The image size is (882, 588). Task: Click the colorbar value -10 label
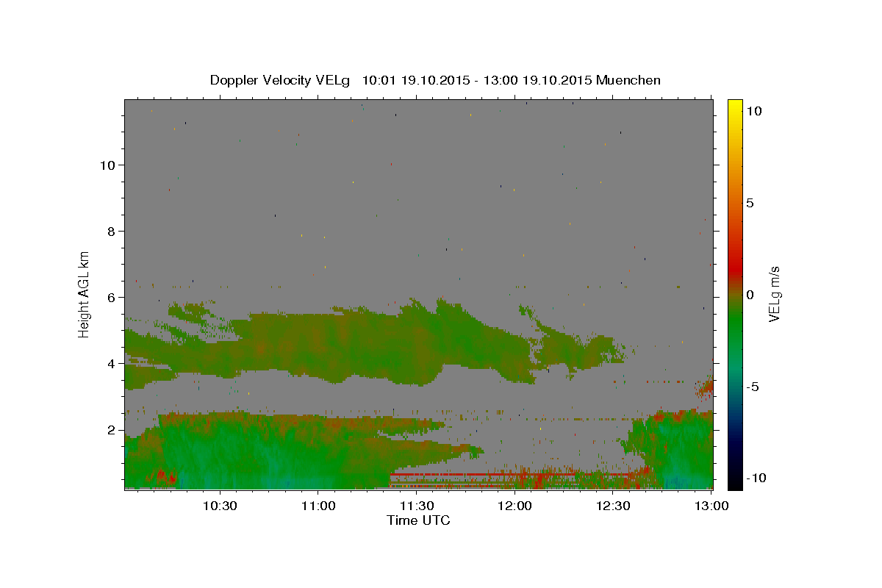(755, 478)
